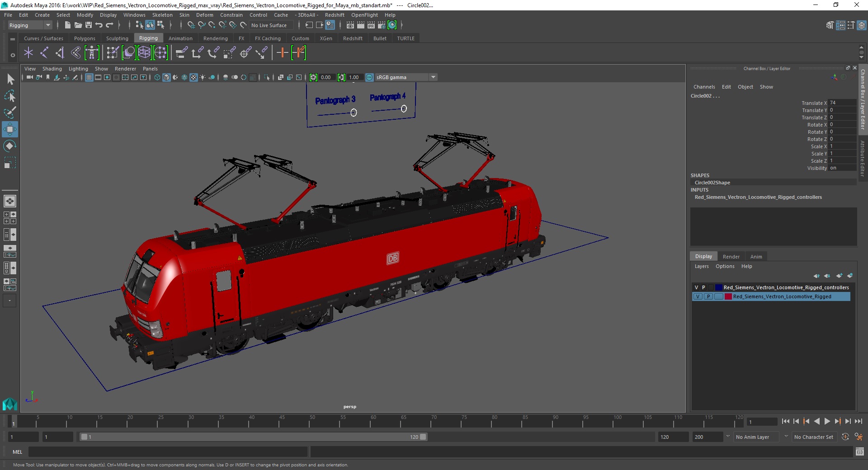Switch to the Animation shelf tab
The image size is (868, 470).
pyautogui.click(x=180, y=38)
